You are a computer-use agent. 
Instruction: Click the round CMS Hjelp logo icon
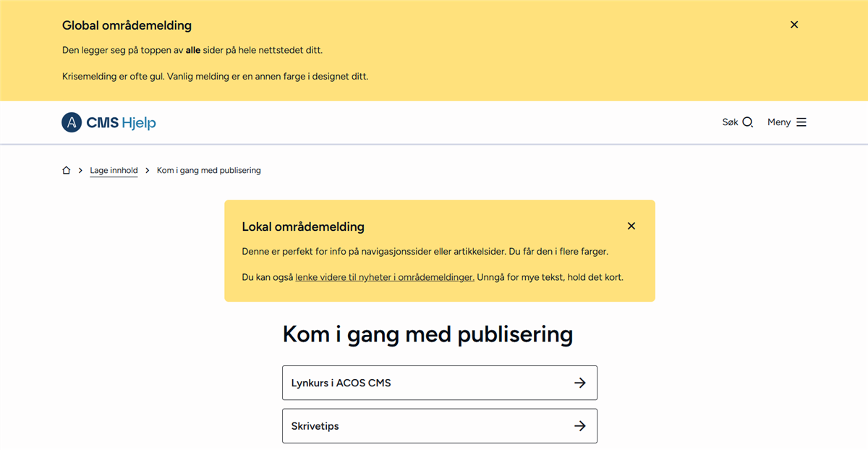(72, 122)
